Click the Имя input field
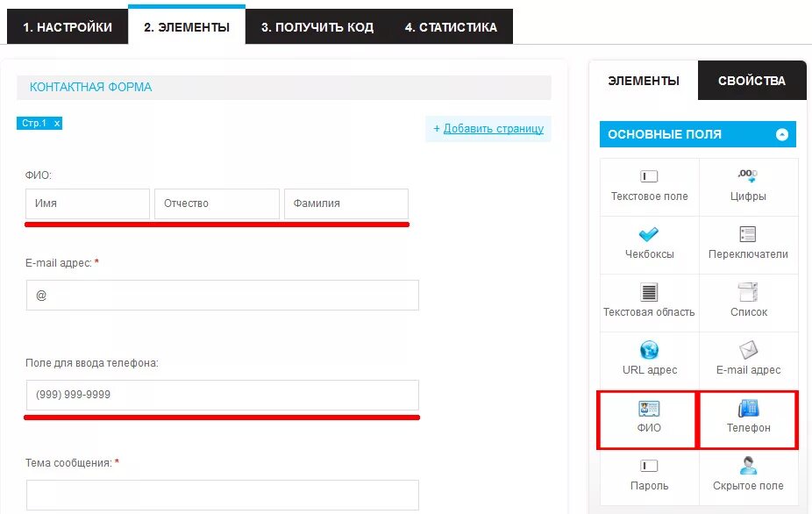This screenshot has width=812, height=514. tap(88, 203)
